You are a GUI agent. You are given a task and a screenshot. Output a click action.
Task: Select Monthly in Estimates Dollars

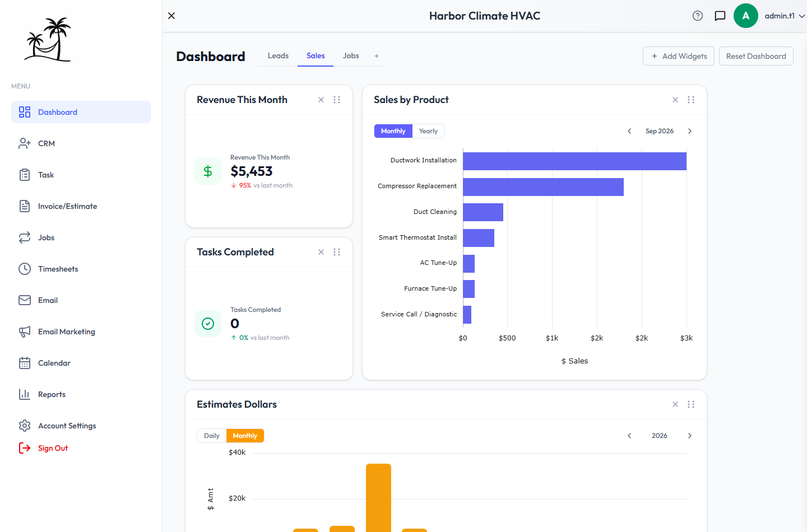(245, 436)
